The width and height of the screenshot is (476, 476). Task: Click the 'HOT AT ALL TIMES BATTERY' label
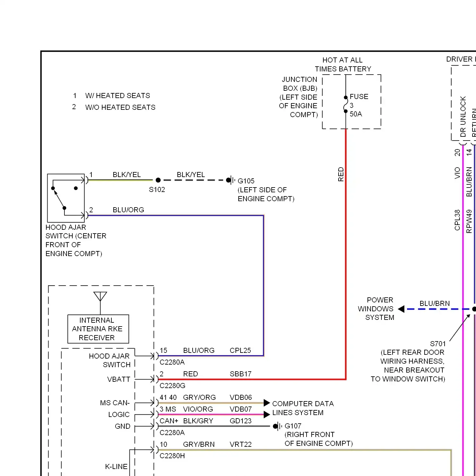(343, 64)
